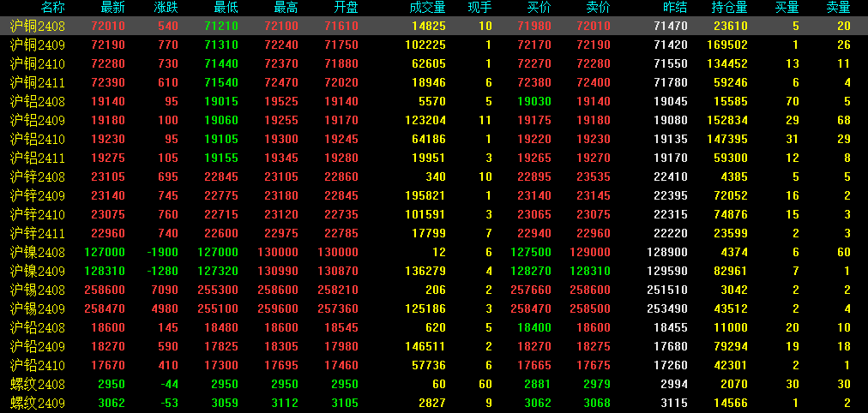
Task: Click the 买价 column header
Action: [539, 8]
